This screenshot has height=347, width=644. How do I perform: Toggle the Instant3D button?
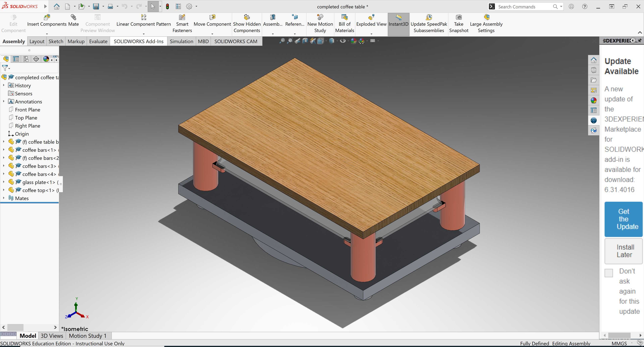[x=398, y=24]
